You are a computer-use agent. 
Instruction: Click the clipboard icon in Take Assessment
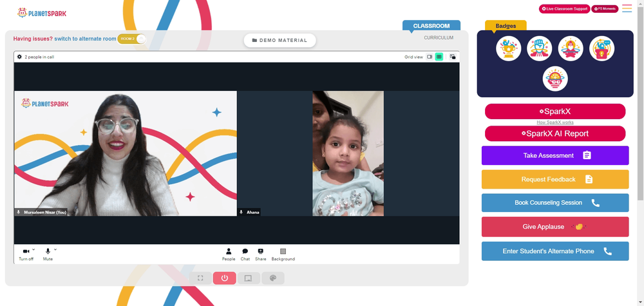[587, 155]
